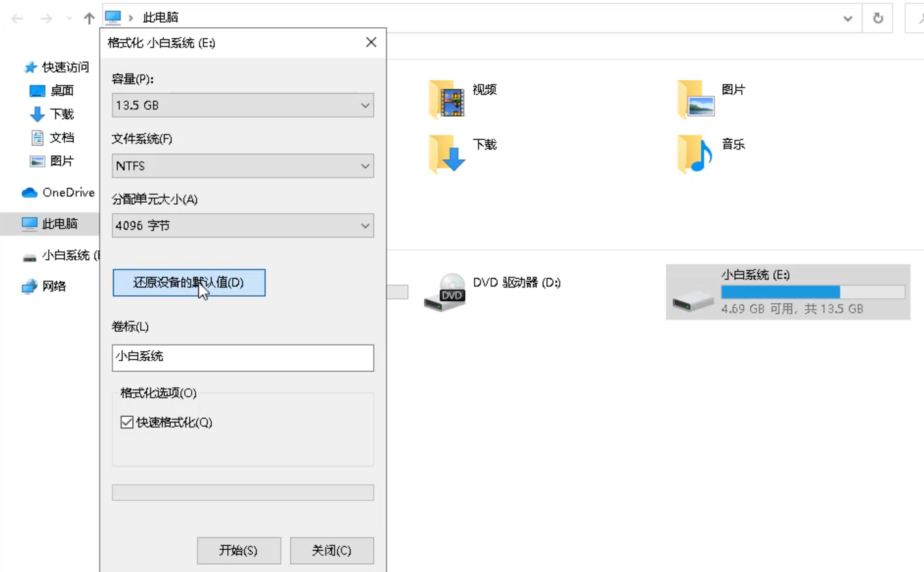The height and width of the screenshot is (572, 924).
Task: Click the refresh icon in address bar
Action: 878,18
